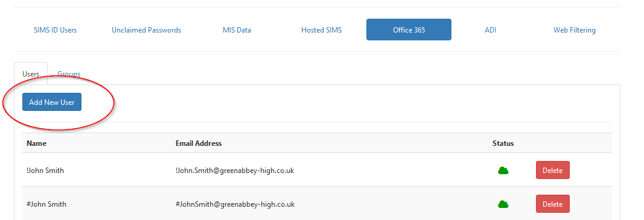Click green cloud status icon for #John Smith

pos(503,204)
